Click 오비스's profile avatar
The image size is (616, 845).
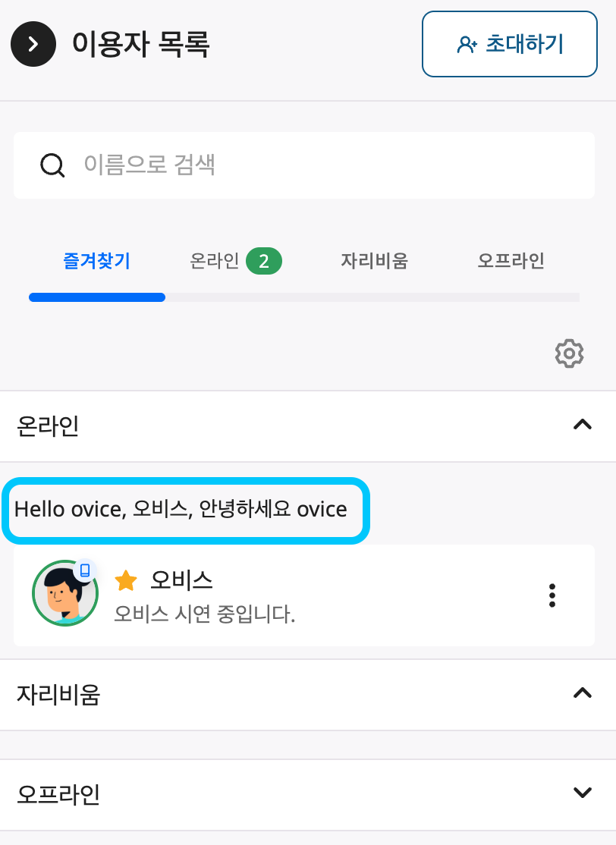[64, 595]
